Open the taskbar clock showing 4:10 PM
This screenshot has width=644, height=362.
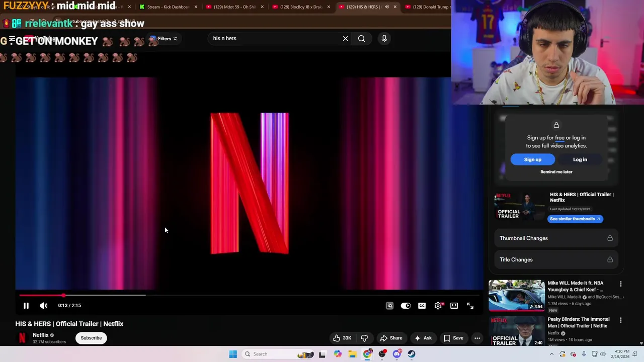[621, 354]
